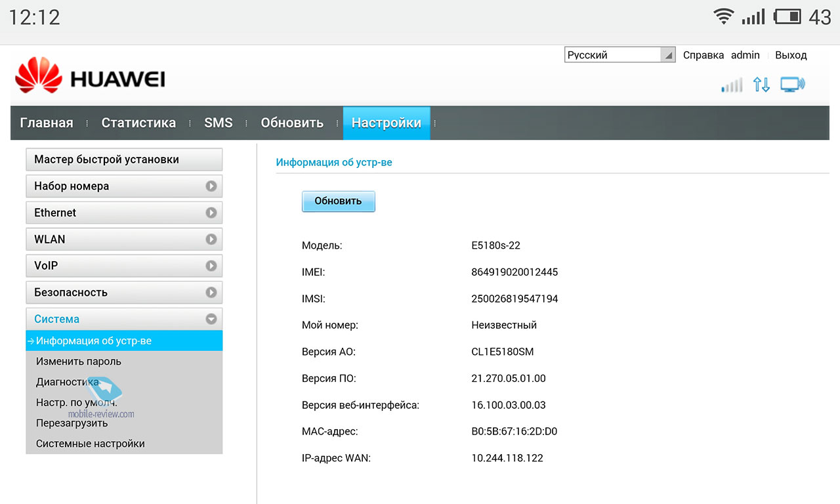Expand the VoIP menu arrow
Image resolution: width=840 pixels, height=504 pixels.
211,266
